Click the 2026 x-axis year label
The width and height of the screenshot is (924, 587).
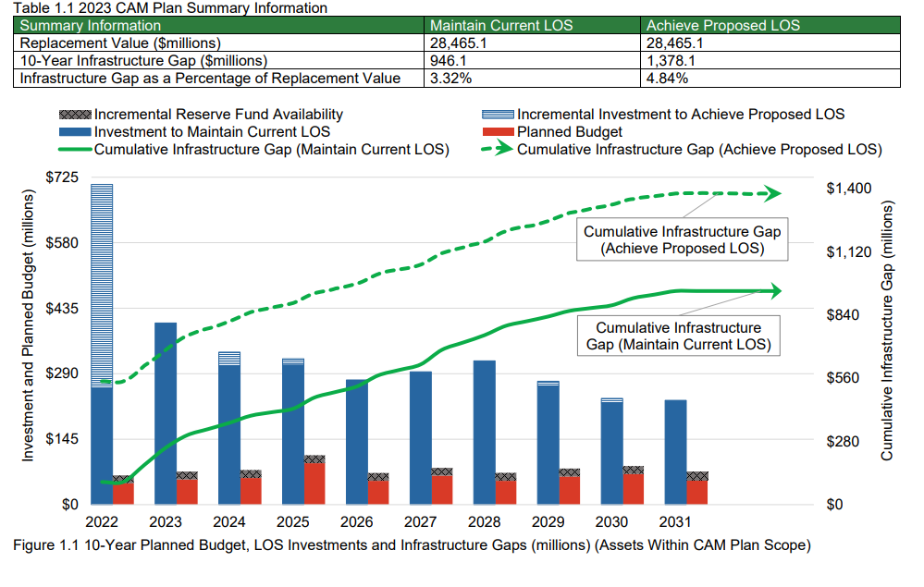(x=357, y=522)
